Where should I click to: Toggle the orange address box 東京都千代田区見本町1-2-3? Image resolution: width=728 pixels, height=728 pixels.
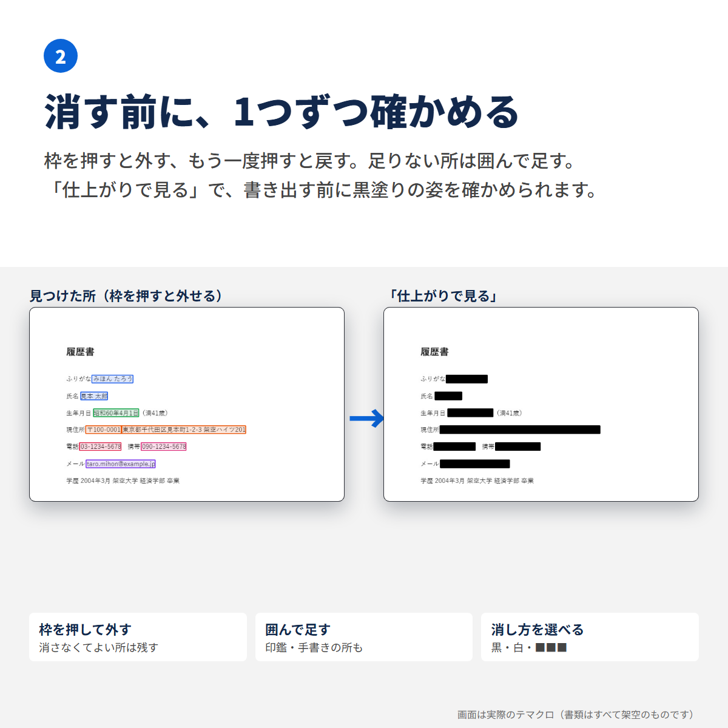coord(184,430)
